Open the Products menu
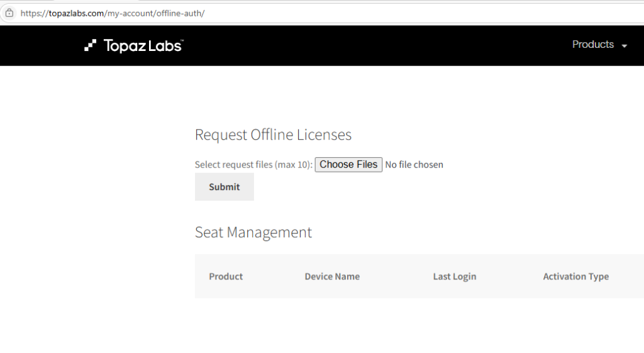Viewport: 644px width, 353px height. click(x=593, y=45)
